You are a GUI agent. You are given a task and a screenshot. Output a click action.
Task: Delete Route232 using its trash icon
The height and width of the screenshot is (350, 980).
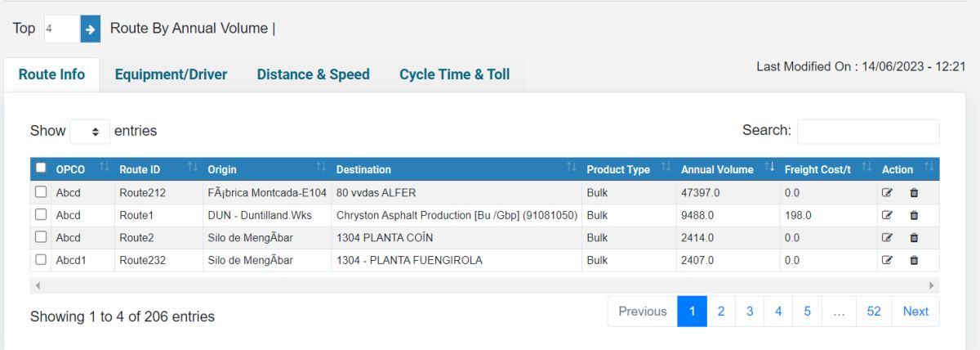coord(914,260)
